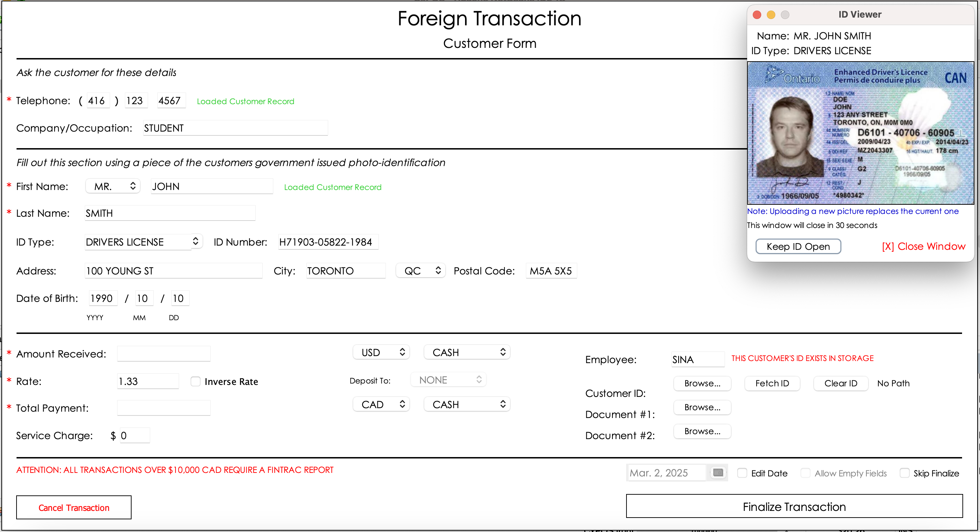The height and width of the screenshot is (532, 980).
Task: Click the Amount Received input field
Action: click(x=164, y=354)
